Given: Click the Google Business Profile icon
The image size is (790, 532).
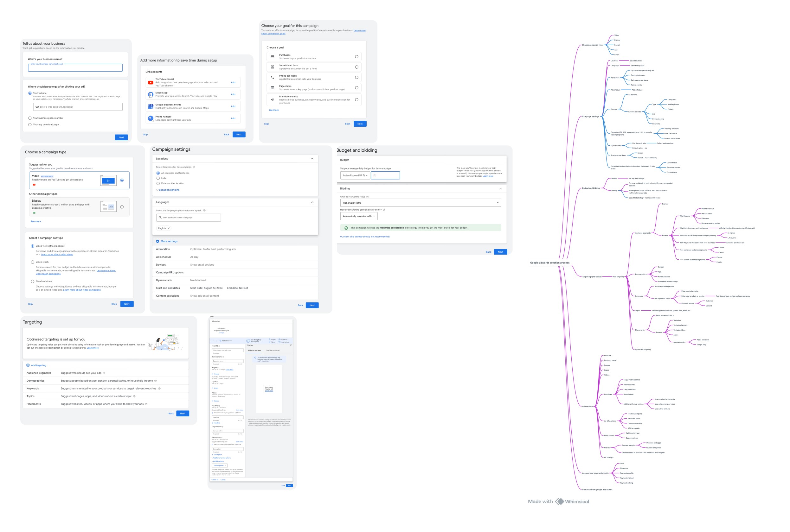Looking at the screenshot, I should point(151,106).
